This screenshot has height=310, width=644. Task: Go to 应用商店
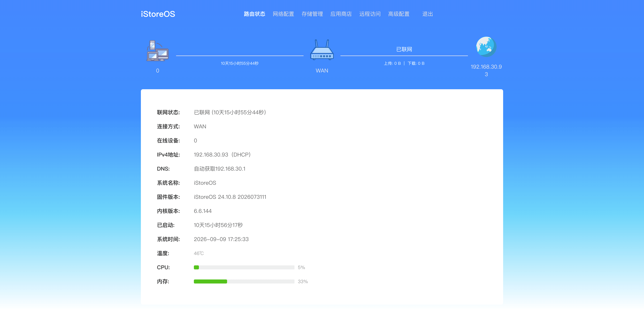tap(341, 14)
